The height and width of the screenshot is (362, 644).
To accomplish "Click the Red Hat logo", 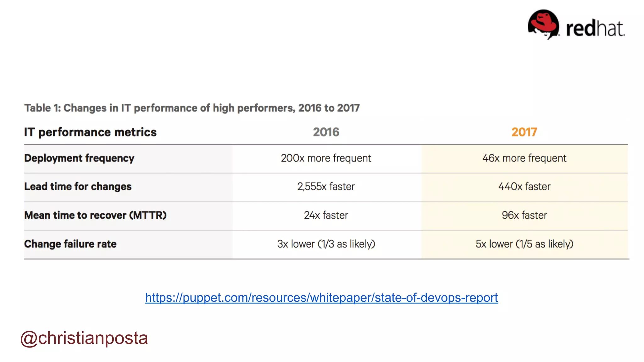I will click(576, 25).
